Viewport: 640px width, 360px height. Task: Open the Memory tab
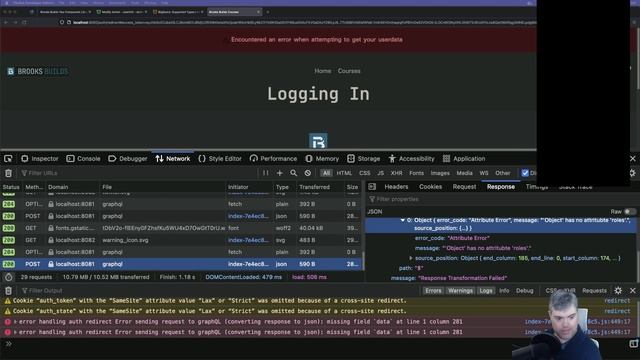[x=322, y=159]
